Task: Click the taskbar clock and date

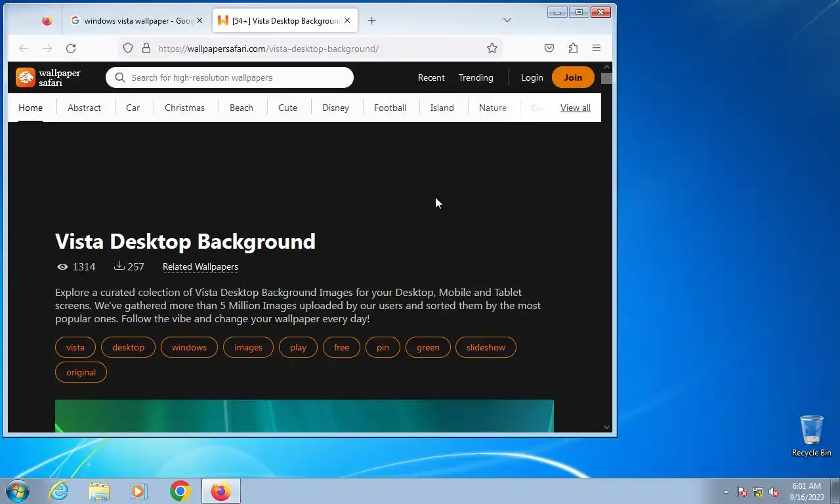Action: 807,492
